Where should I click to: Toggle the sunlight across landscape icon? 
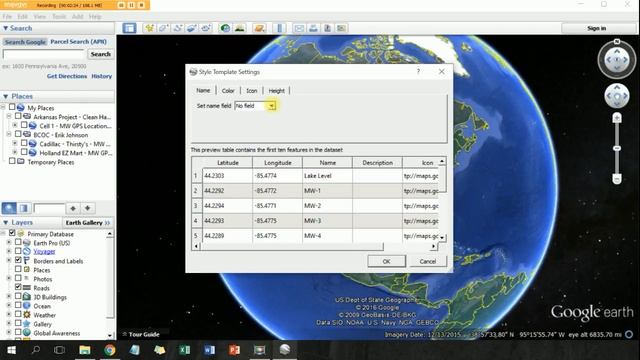(240, 28)
